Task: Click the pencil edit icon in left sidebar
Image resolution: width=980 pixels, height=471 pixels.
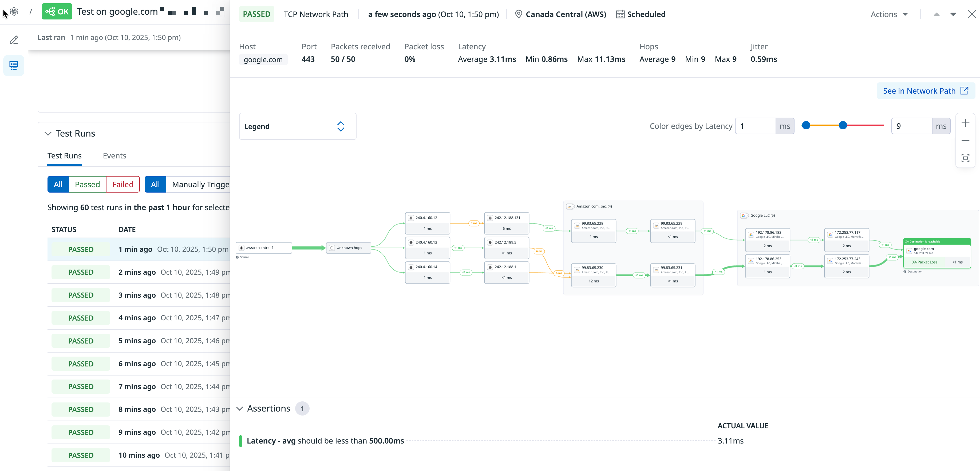Action: pos(14,40)
